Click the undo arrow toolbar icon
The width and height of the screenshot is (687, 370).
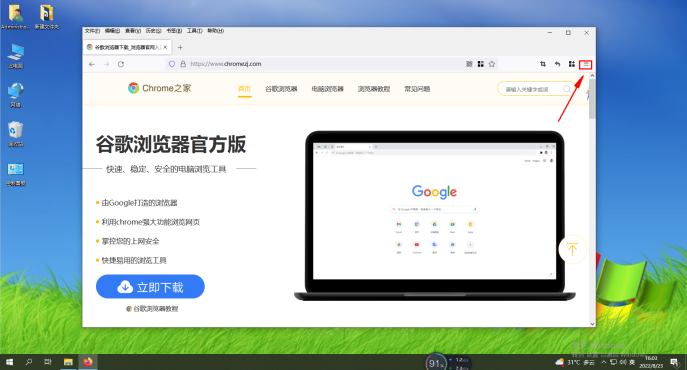(x=557, y=64)
